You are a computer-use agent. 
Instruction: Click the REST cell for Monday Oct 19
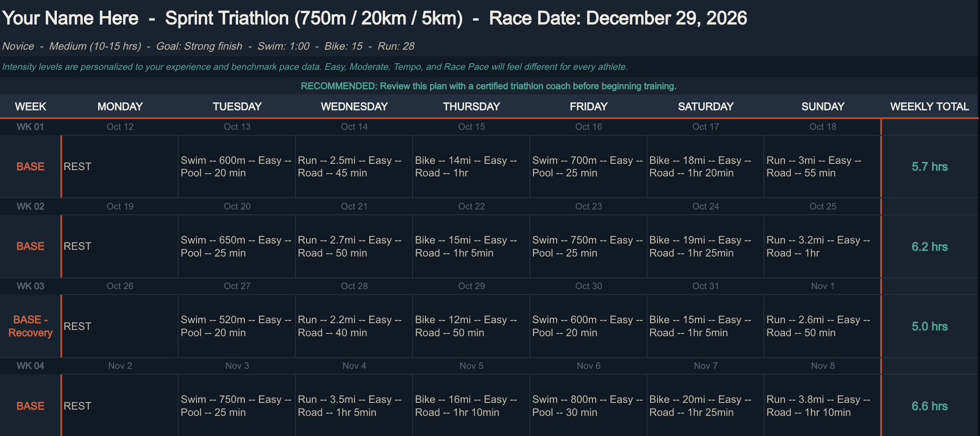click(119, 246)
